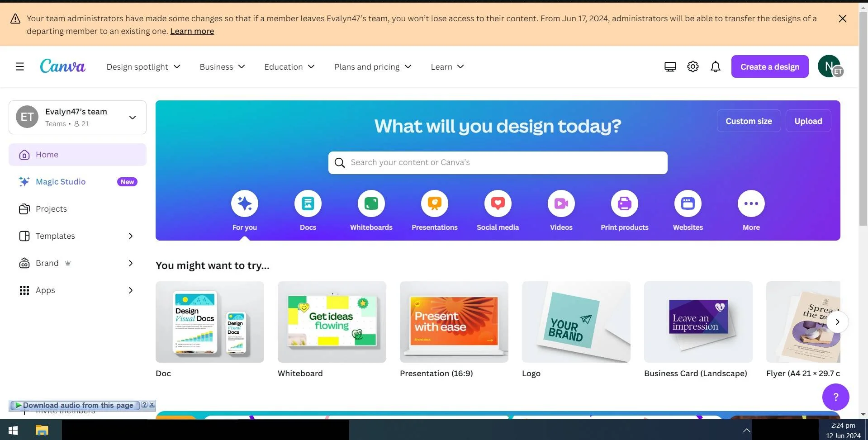Image resolution: width=868 pixels, height=440 pixels.
Task: Open Magic Studio in the sidebar
Action: click(77, 182)
